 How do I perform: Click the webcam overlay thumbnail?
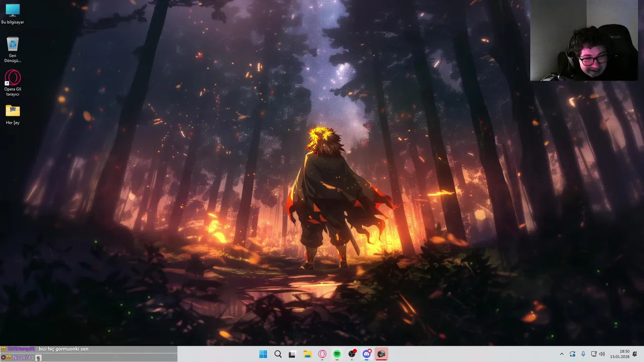pyautogui.click(x=584, y=40)
